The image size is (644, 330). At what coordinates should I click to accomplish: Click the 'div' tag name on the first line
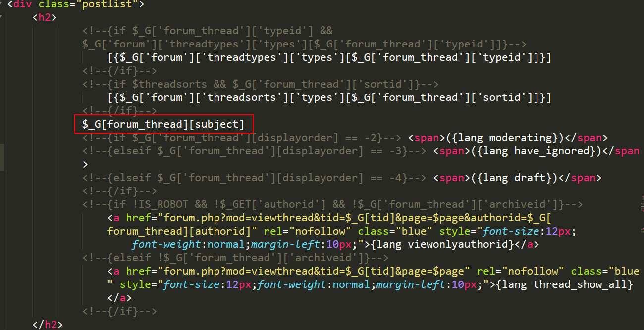pos(22,4)
